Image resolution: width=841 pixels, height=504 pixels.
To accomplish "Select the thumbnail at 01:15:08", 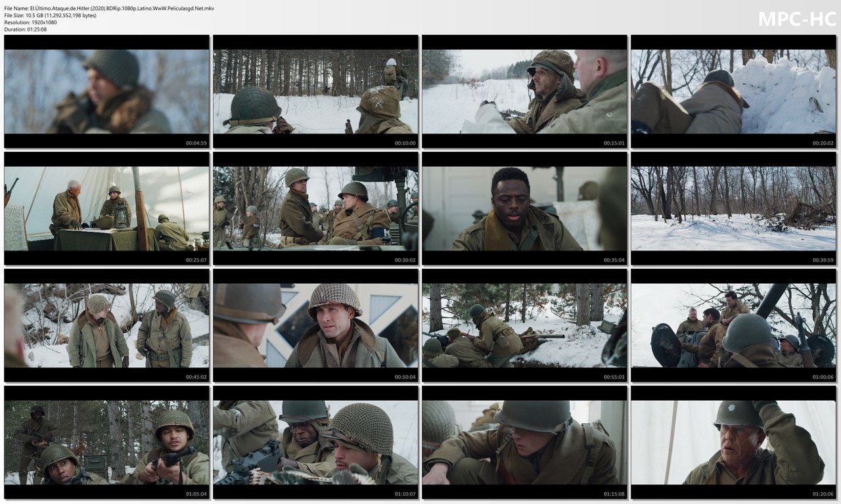I will point(524,442).
